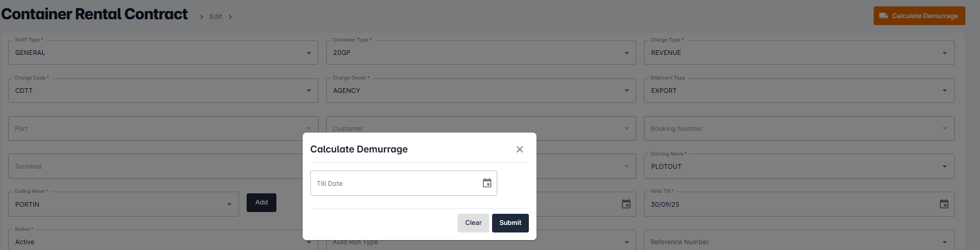Submit the demurrage calculation
The image size is (980, 250).
510,223
